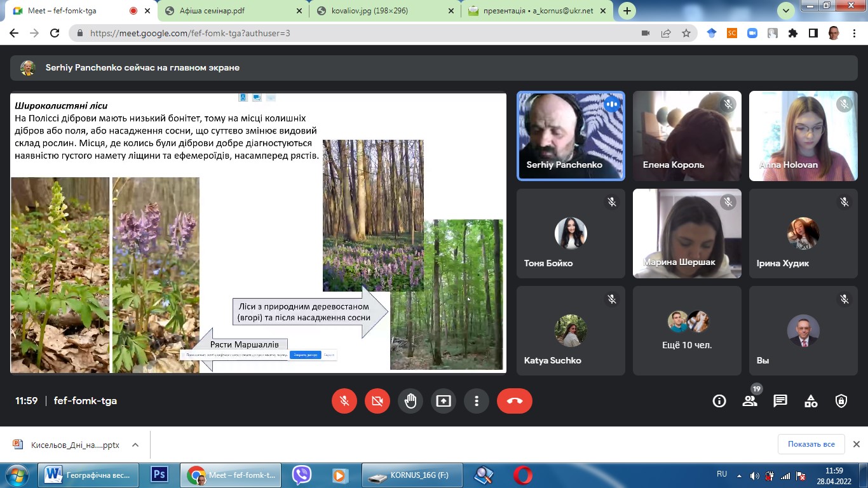This screenshot has height=488, width=868.
Task: Open the taskbar clock and date
Action: click(834, 475)
